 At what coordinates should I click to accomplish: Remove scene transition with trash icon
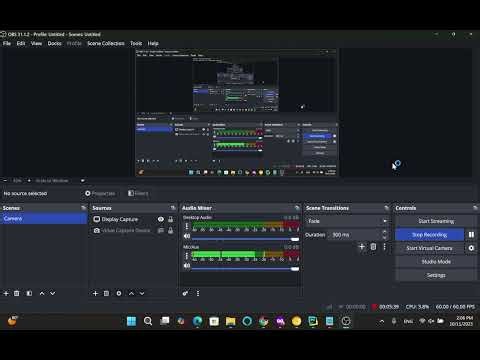373,247
